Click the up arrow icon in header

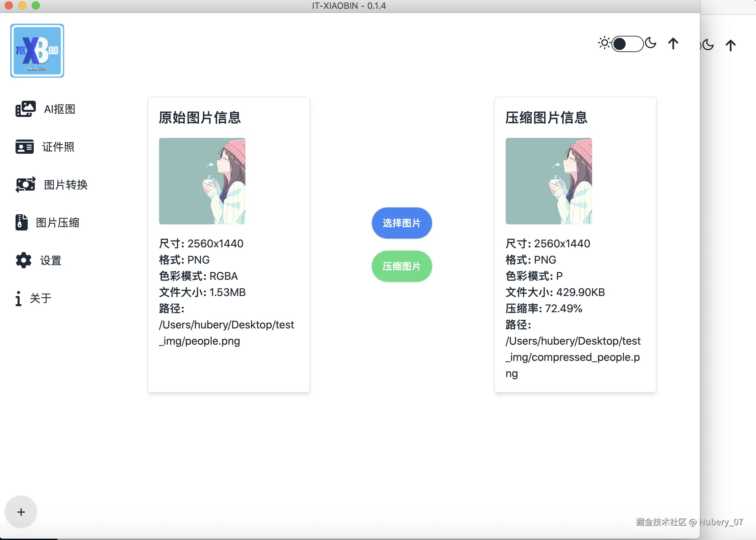point(673,43)
